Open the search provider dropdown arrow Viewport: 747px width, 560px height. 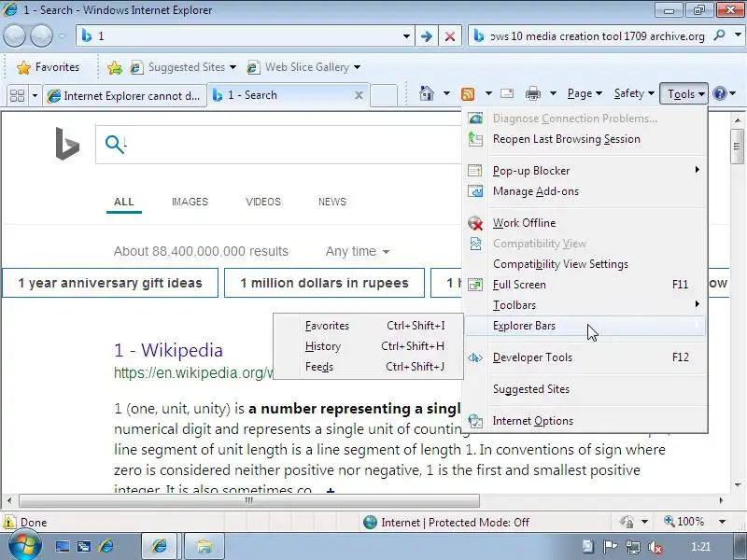point(738,35)
